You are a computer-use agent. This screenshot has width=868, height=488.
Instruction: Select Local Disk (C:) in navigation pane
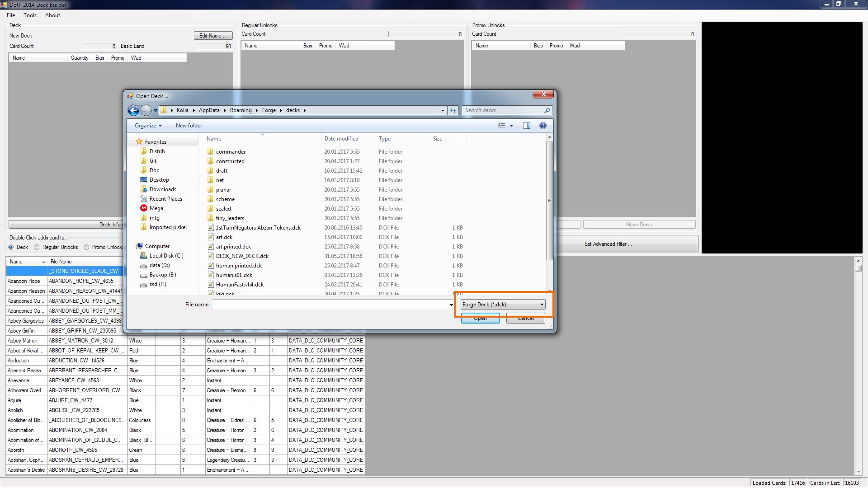166,256
